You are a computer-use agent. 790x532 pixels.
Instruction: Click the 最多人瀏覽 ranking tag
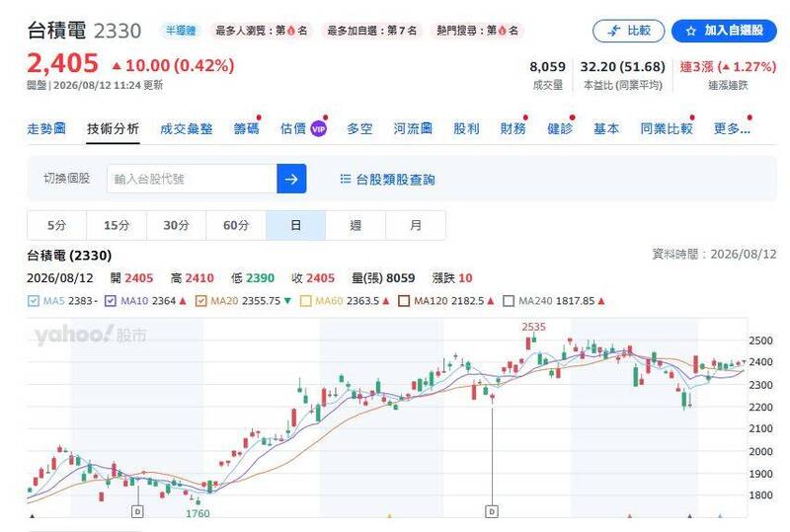[262, 31]
